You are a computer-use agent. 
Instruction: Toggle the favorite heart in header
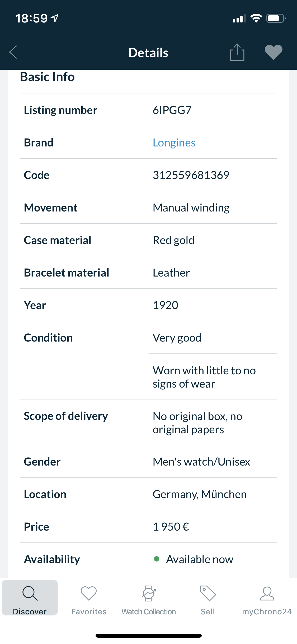point(274,52)
